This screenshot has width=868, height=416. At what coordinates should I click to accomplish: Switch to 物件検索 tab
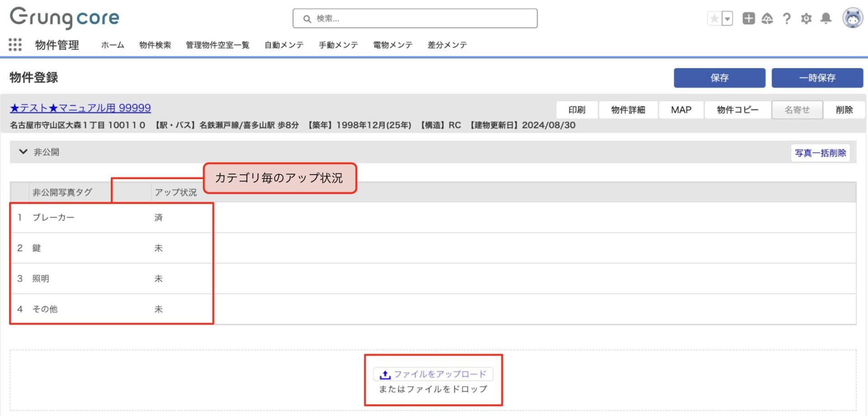(155, 45)
